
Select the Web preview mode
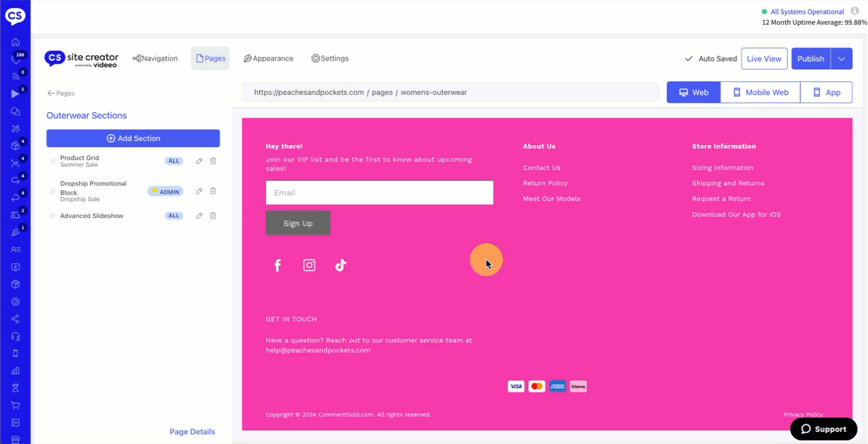coord(693,93)
